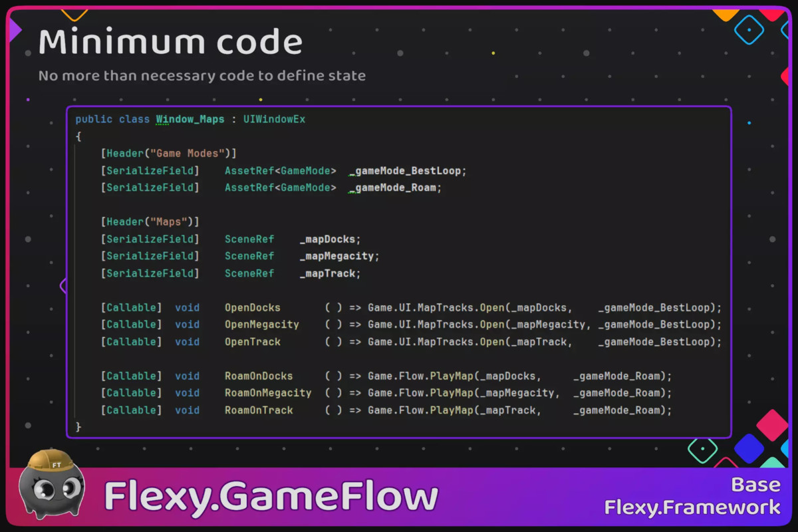Select the field "_mapMegacity;" in its declaration

(x=339, y=256)
